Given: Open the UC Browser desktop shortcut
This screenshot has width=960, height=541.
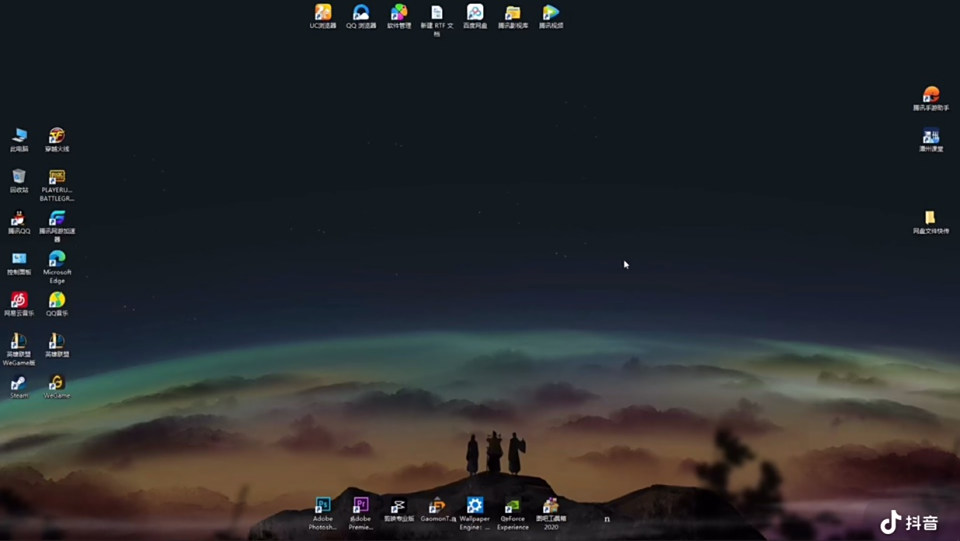Looking at the screenshot, I should 323,17.
